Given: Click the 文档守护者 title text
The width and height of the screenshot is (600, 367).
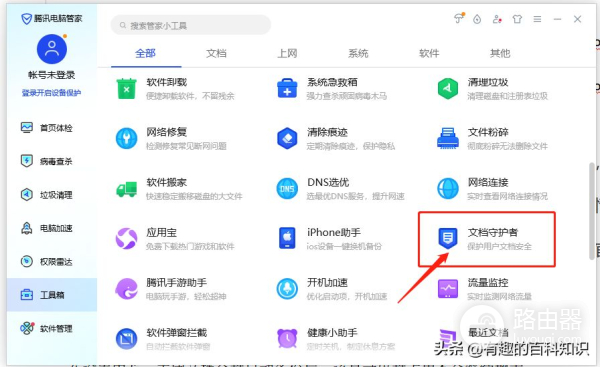Looking at the screenshot, I should (x=493, y=232).
